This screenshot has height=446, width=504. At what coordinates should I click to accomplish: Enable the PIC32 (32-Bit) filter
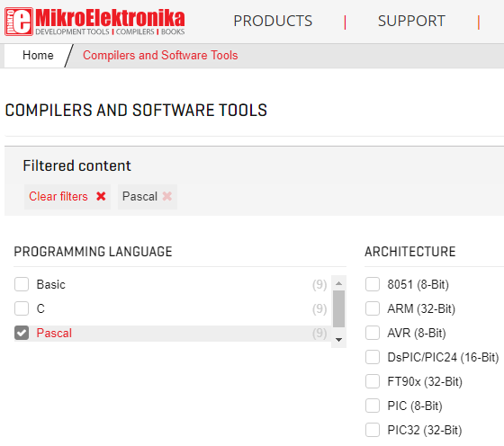[x=373, y=430]
